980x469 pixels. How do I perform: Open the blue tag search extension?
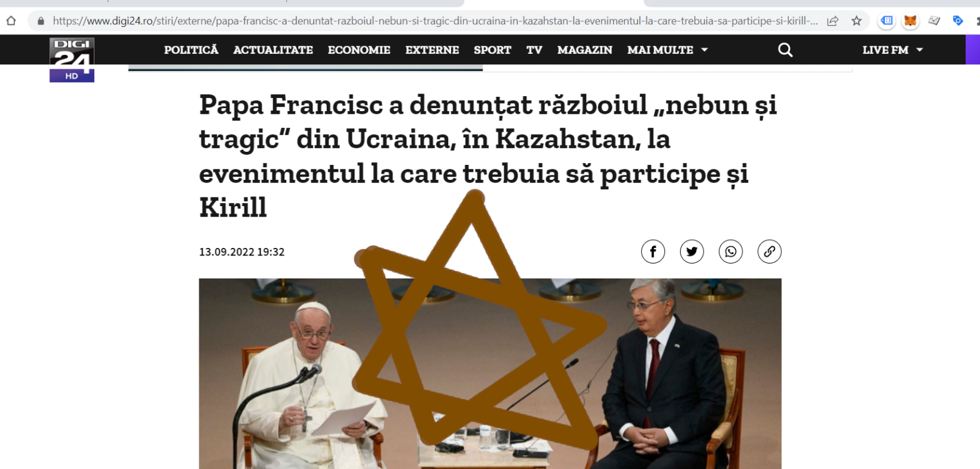coord(957,21)
